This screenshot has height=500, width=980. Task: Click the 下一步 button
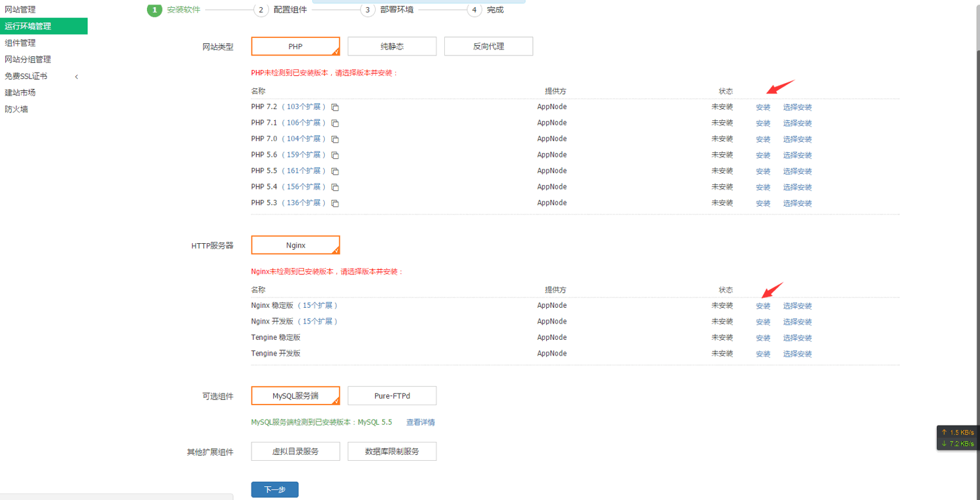274,490
